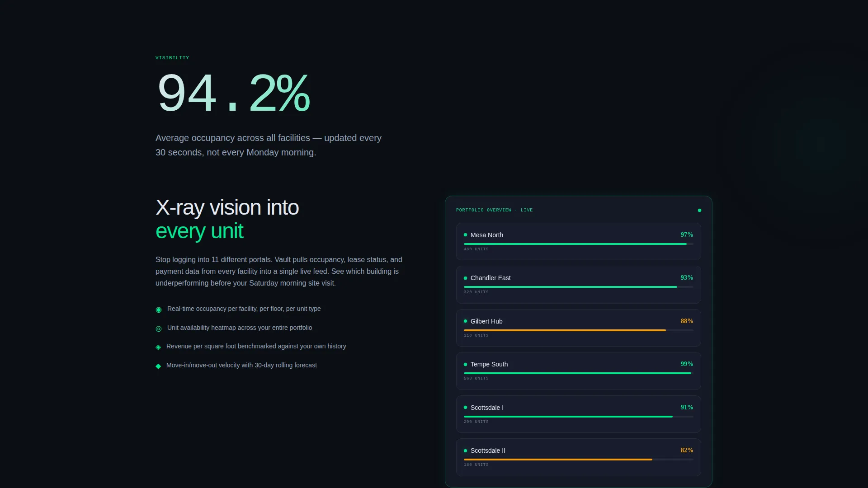Screen dimensions: 868x488
Task: Click the large 94.2% occupancy figure
Action: (233, 93)
